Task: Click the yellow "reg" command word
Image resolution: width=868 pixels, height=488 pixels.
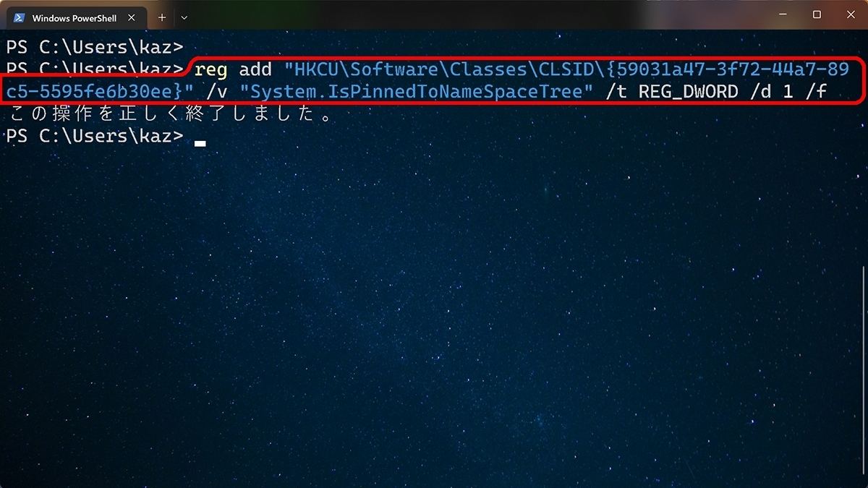Action: coord(212,70)
